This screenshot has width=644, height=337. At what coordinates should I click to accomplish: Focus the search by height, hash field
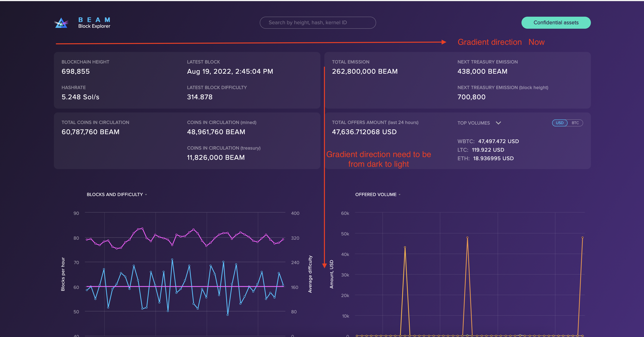coord(318,22)
